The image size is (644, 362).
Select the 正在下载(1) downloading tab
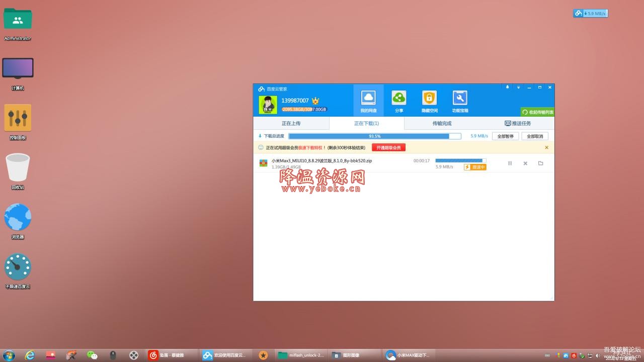pos(366,123)
